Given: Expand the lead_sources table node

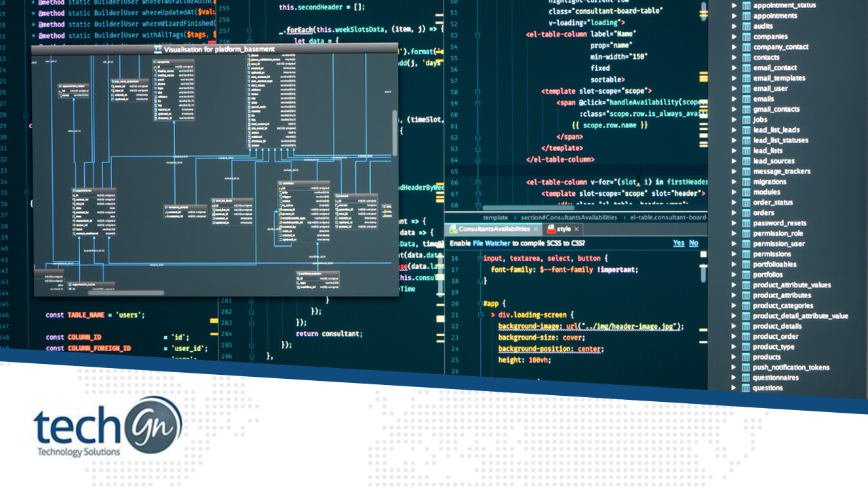Looking at the screenshot, I should click(x=735, y=161).
